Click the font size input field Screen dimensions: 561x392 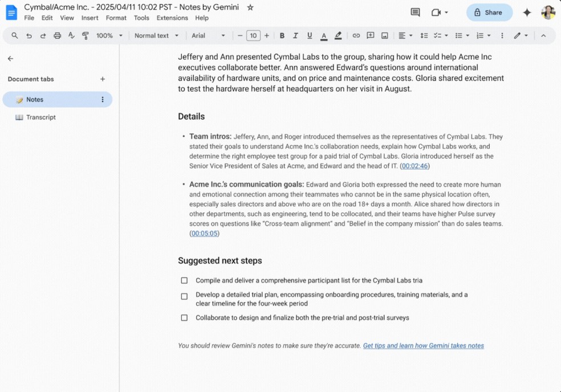click(x=253, y=35)
